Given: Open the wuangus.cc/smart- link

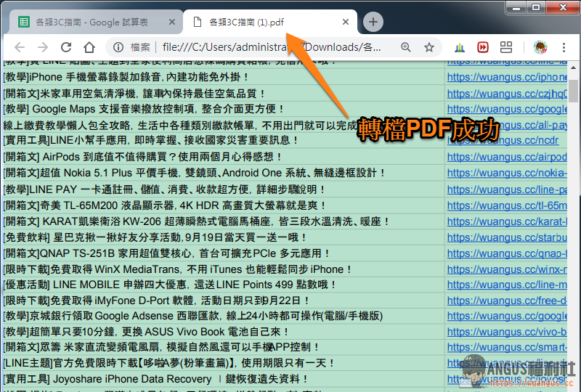Looking at the screenshot, I should point(506,347).
